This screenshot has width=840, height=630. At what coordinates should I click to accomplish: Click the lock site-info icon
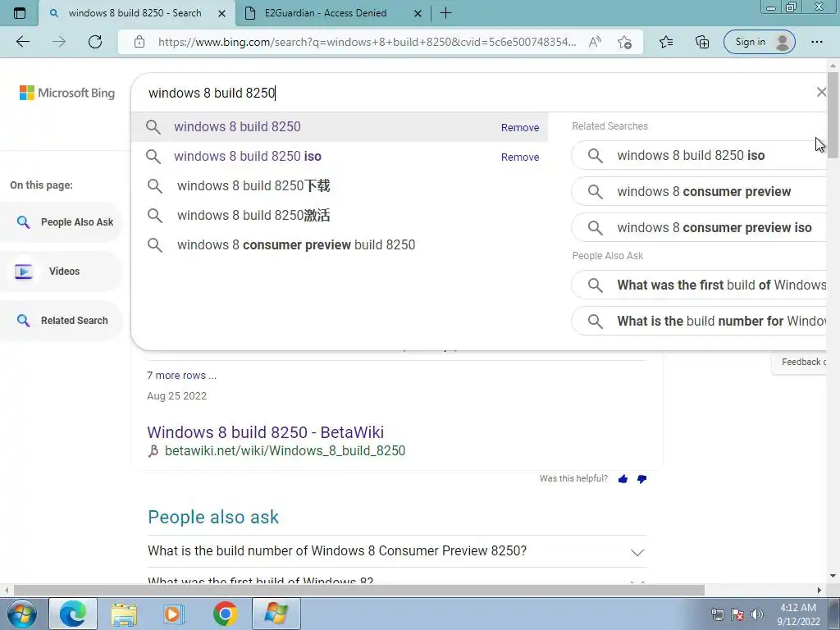pyautogui.click(x=139, y=42)
